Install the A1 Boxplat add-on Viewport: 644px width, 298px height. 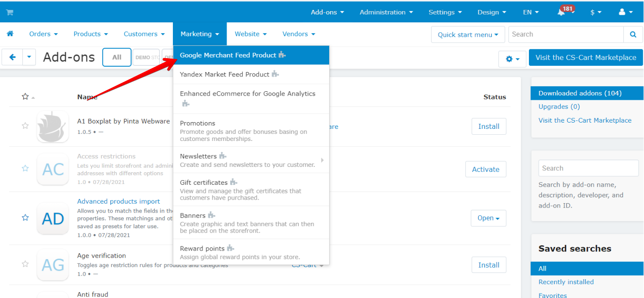[489, 126]
